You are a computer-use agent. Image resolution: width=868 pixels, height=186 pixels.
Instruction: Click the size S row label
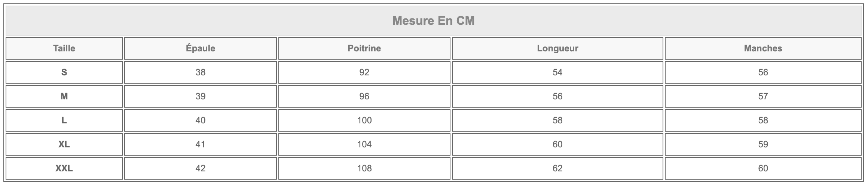coord(64,72)
